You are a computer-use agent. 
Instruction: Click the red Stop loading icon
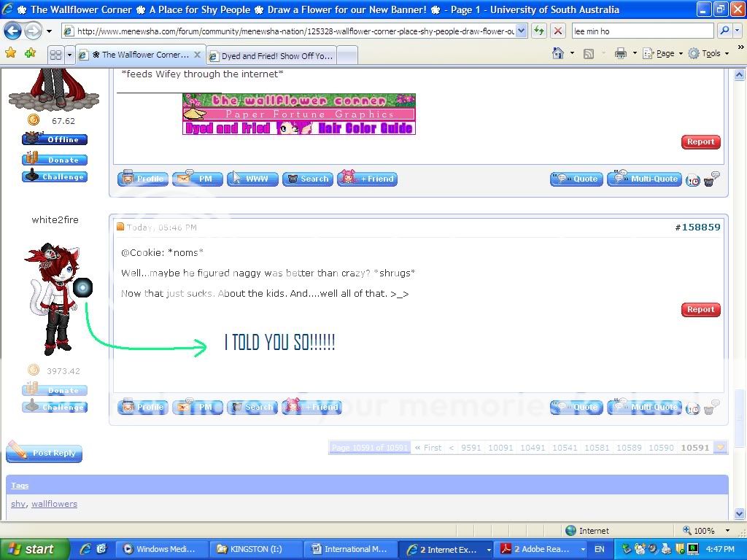click(x=557, y=31)
